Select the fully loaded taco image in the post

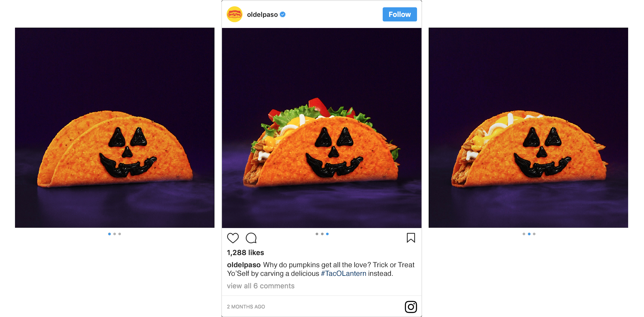pos(322,128)
